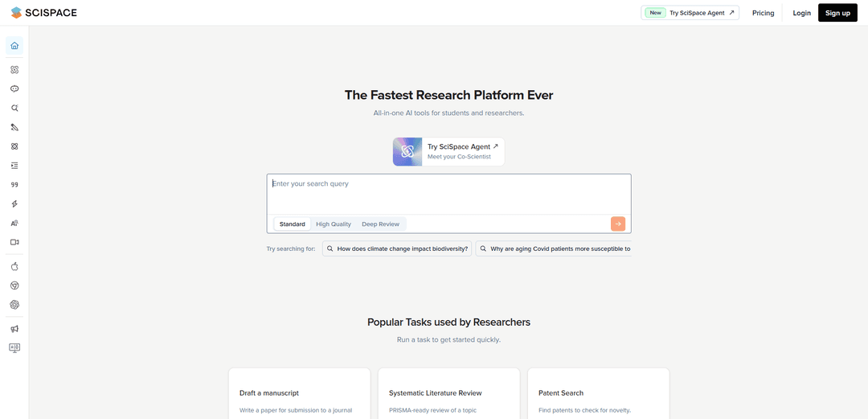
Task: Click the Chrome extension icon in sidebar
Action: [14, 285]
